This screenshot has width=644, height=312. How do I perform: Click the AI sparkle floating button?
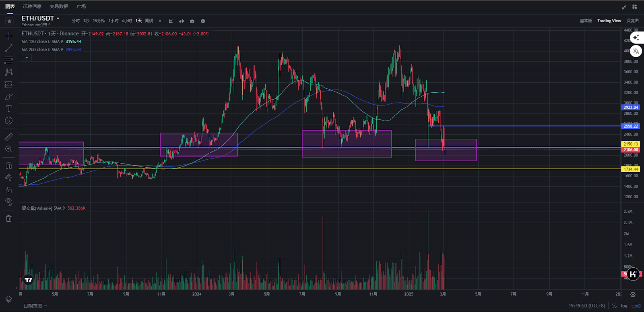[x=636, y=37]
